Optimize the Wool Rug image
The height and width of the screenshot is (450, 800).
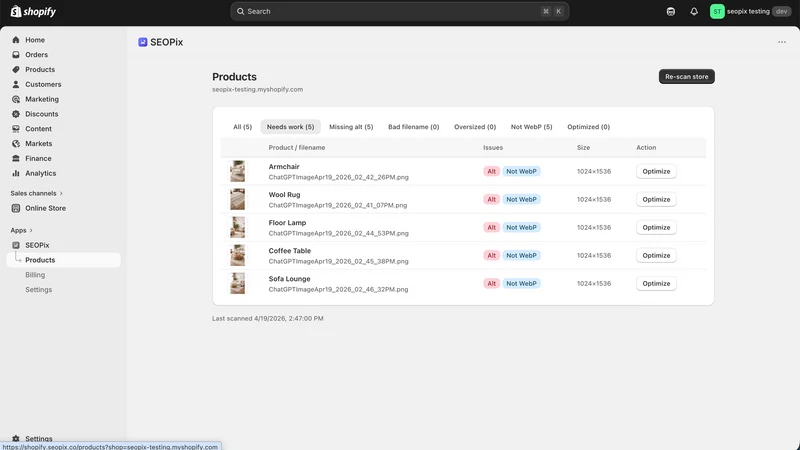pyautogui.click(x=656, y=199)
